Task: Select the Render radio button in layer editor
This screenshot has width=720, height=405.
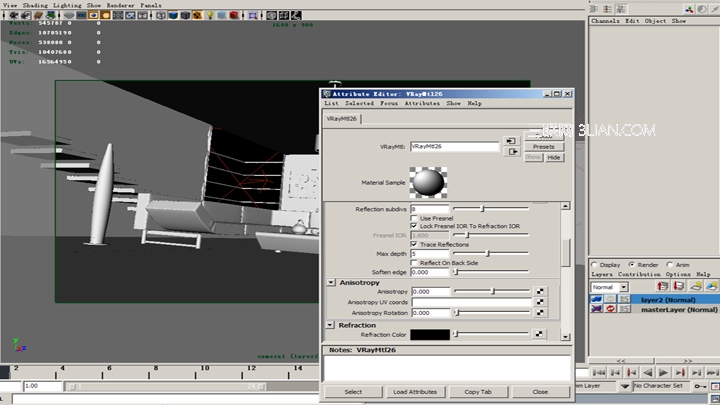Action: (x=632, y=264)
